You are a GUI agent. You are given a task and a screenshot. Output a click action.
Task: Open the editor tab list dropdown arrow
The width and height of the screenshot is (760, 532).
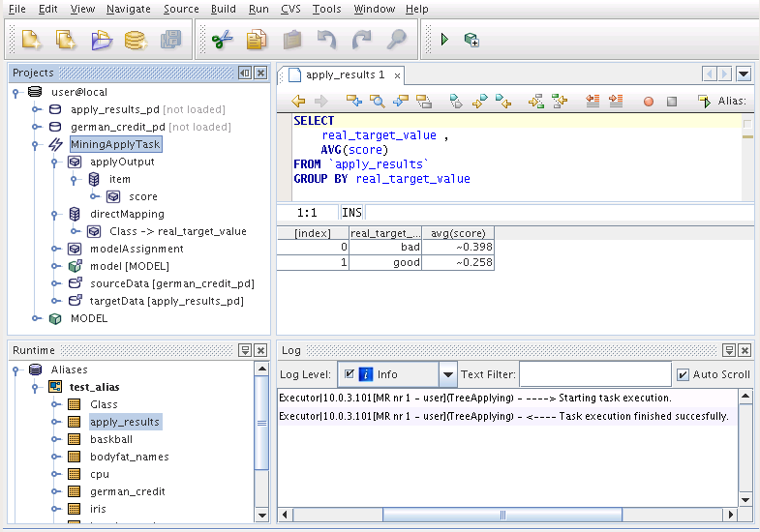[x=744, y=74]
